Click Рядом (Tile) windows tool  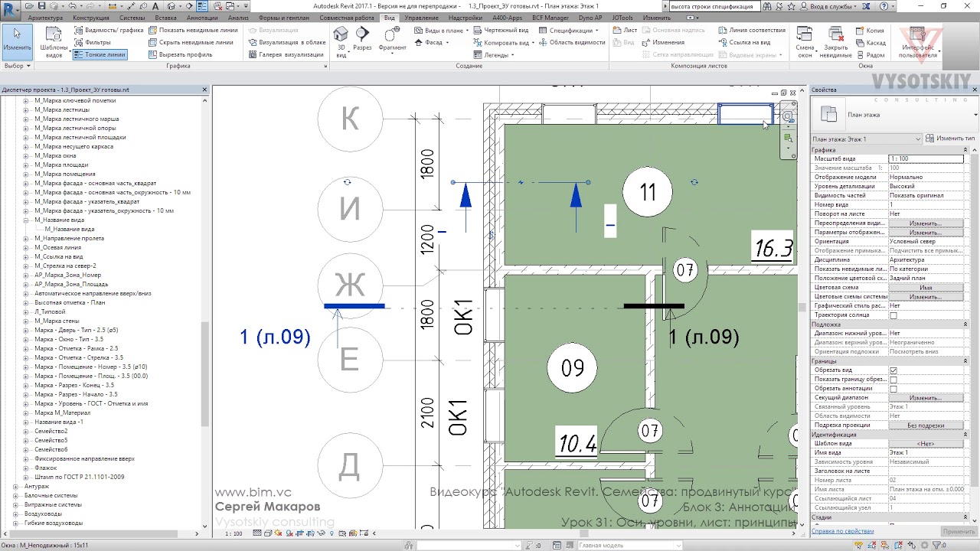(870, 54)
